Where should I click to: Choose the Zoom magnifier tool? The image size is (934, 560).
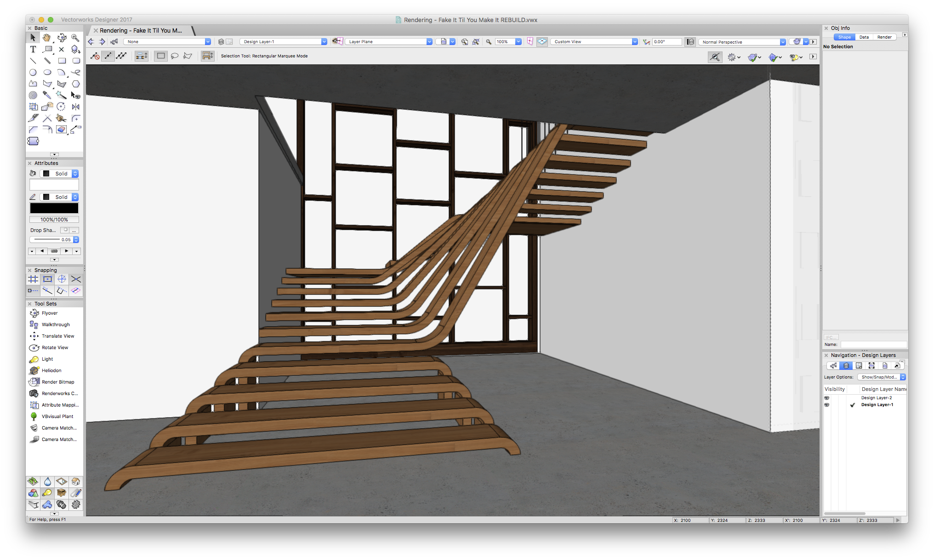(75, 38)
